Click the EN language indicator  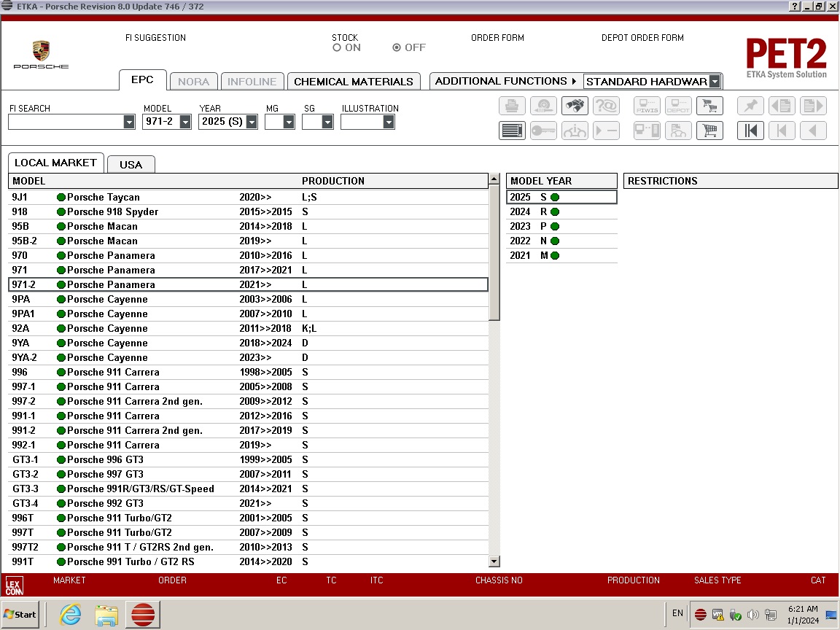677,613
